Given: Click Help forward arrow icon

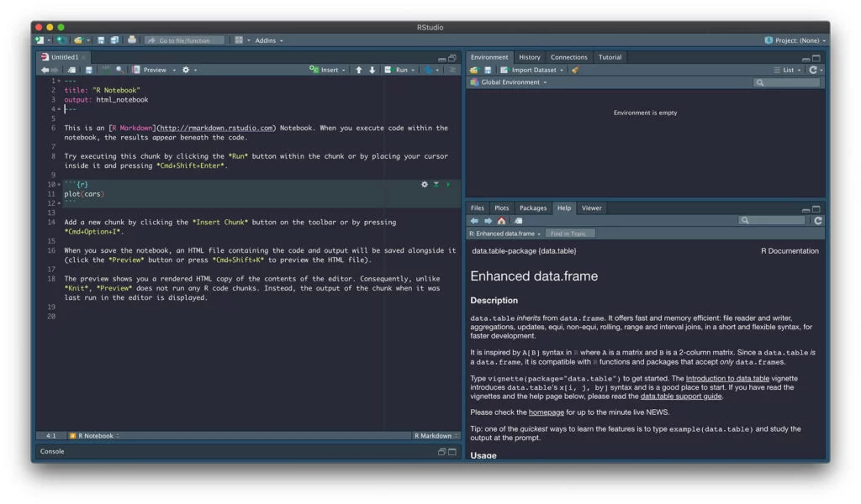Looking at the screenshot, I should pos(489,220).
